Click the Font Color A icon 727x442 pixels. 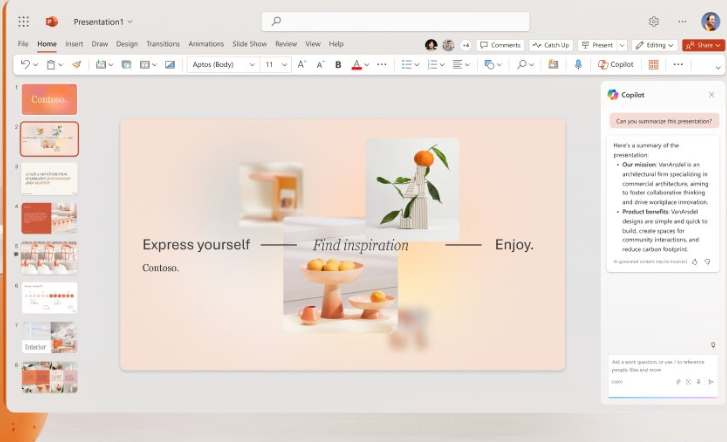point(356,64)
